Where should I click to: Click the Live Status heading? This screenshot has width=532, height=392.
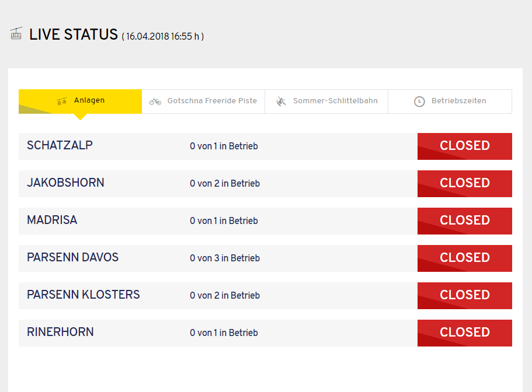click(x=74, y=34)
